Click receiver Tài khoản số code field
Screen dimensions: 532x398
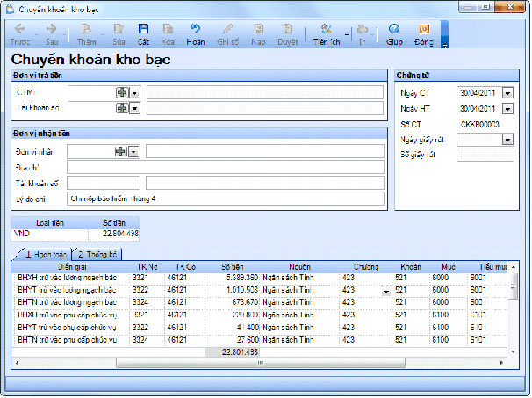coord(104,183)
